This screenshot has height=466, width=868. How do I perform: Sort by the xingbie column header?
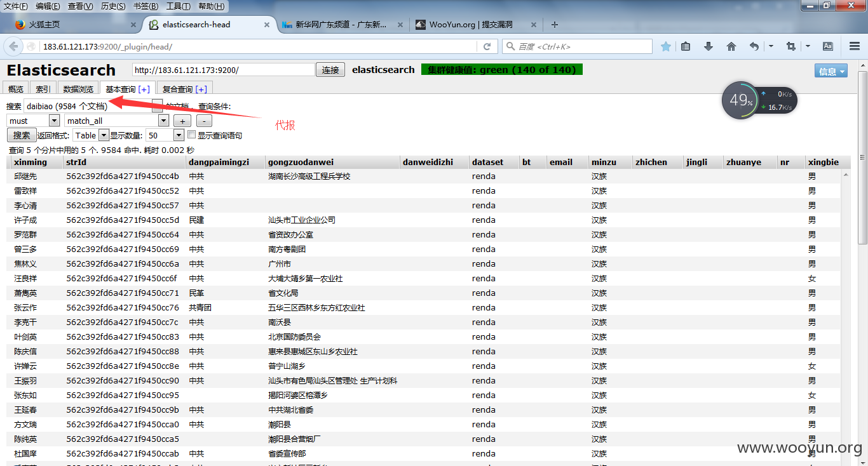(824, 162)
